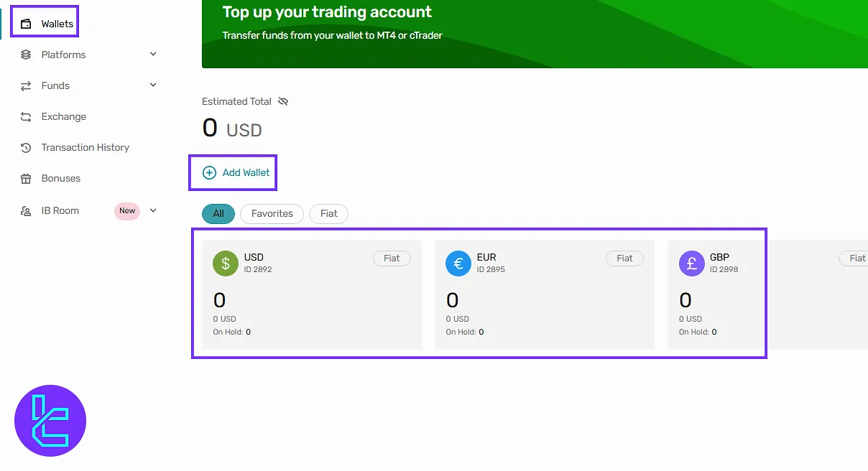The width and height of the screenshot is (868, 471).
Task: Click the blue EUR euro icon
Action: pyautogui.click(x=458, y=264)
